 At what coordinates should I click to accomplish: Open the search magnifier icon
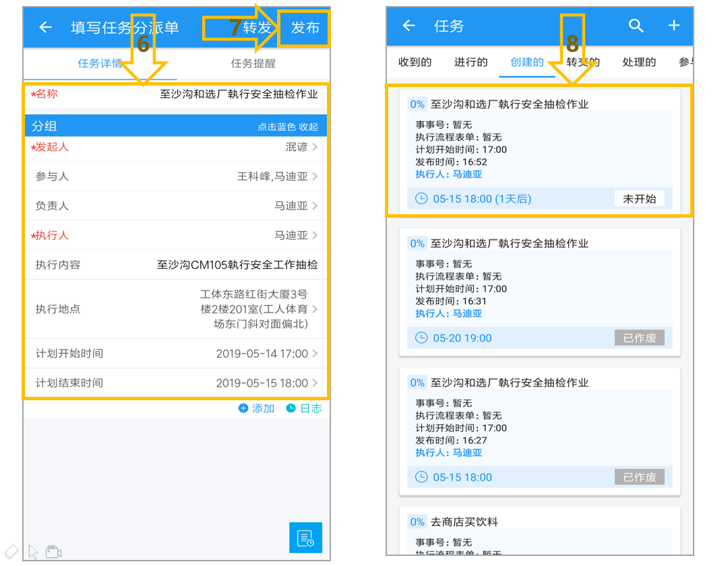click(x=636, y=26)
